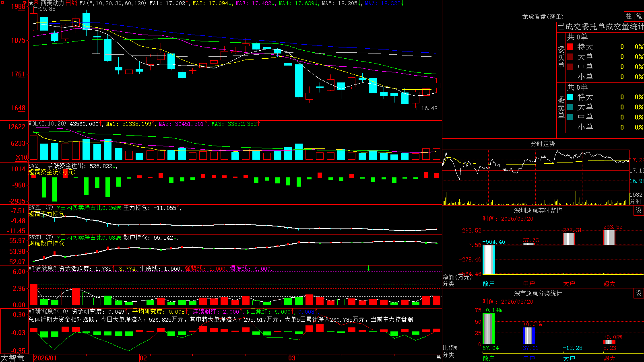Click the 日线 period label

tap(71, 3)
